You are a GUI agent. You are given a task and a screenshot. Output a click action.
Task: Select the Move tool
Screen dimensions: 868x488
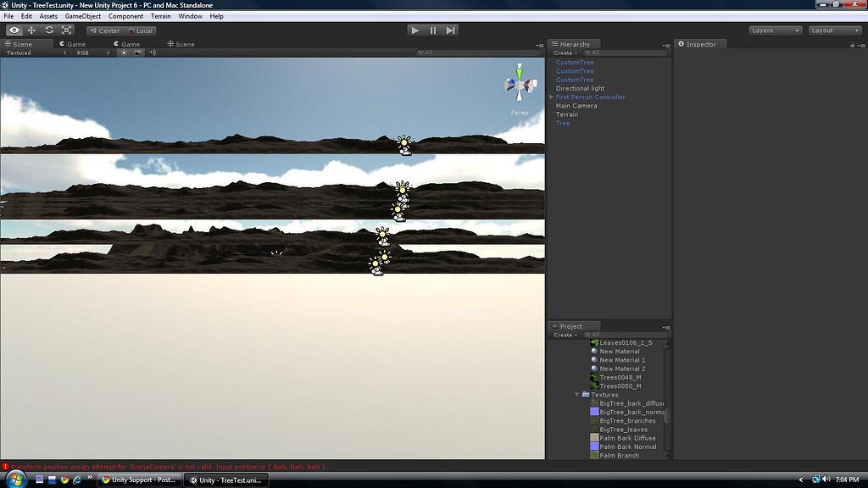click(x=32, y=29)
